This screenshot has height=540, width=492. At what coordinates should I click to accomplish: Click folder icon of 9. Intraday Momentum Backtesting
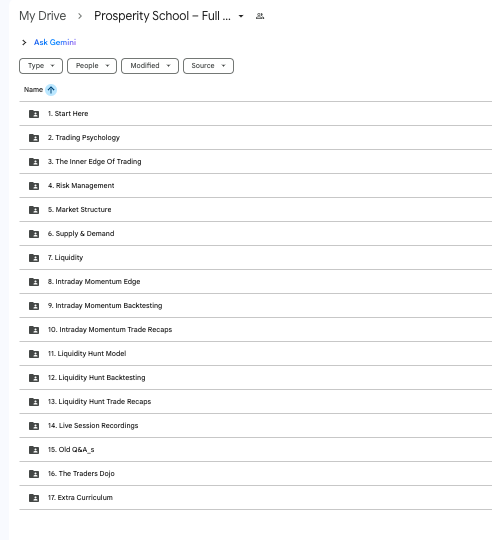click(34, 306)
